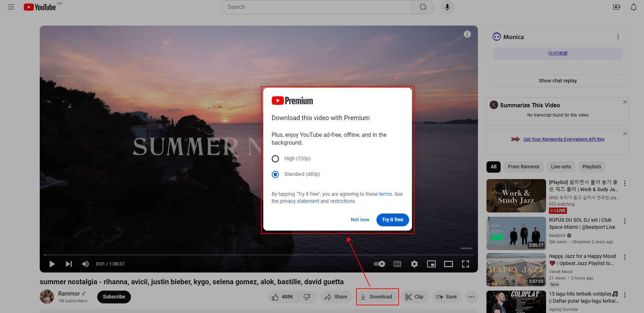Seek on the video progress bar
The image size is (644, 313).
pyautogui.click(x=259, y=255)
